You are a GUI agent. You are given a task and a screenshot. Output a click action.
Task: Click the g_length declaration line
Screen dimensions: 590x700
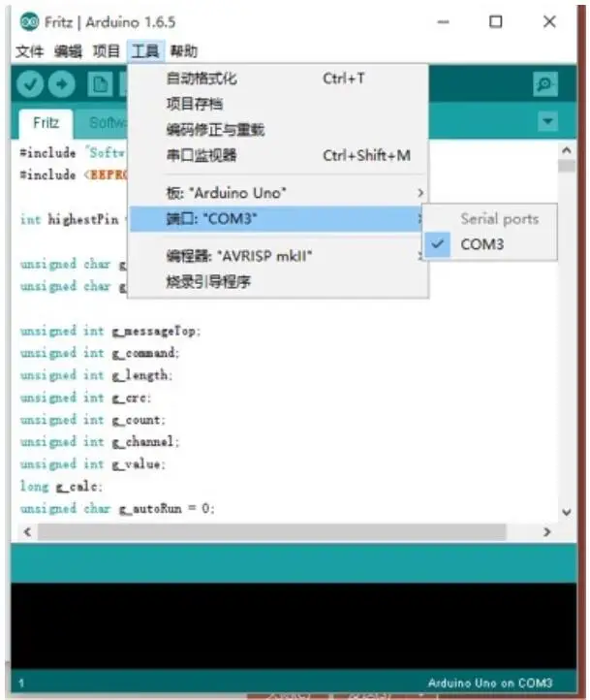96,375
